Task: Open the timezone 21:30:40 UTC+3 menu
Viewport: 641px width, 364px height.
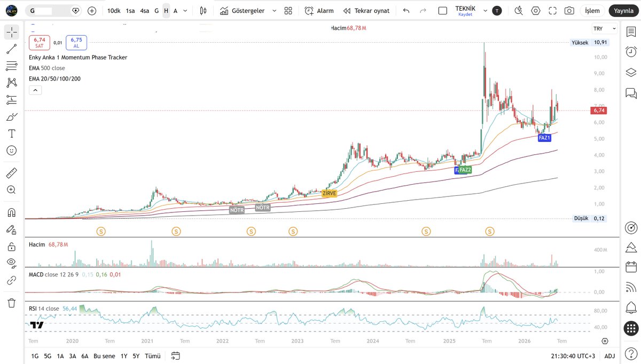Action: (x=573, y=356)
